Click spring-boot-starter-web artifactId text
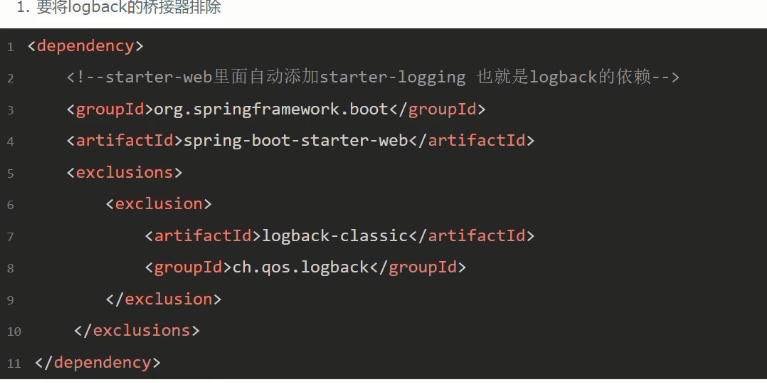Screen dimensions: 767x383 (x=295, y=141)
